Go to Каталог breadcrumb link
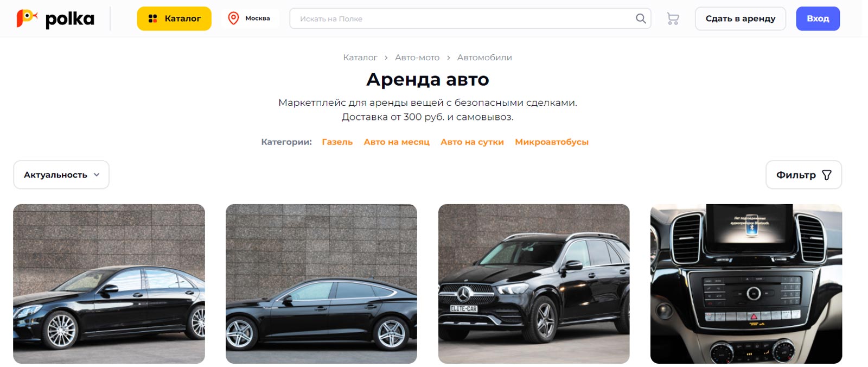Viewport: 868px width, 367px height. tap(360, 58)
